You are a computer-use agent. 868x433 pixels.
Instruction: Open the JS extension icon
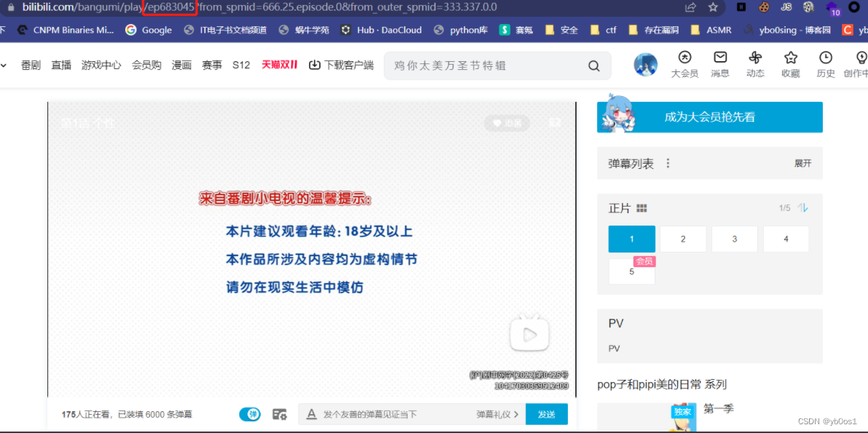786,7
